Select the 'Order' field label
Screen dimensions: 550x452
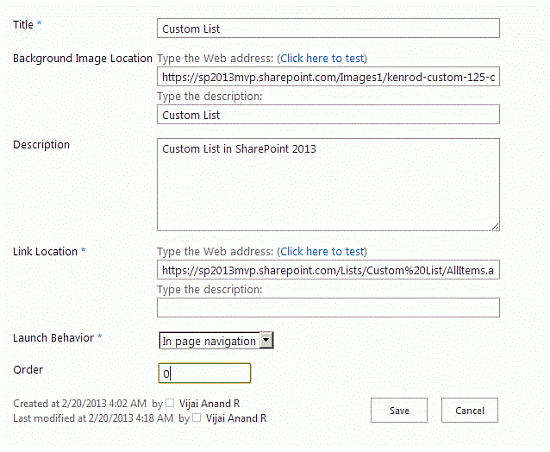pyautogui.click(x=28, y=370)
